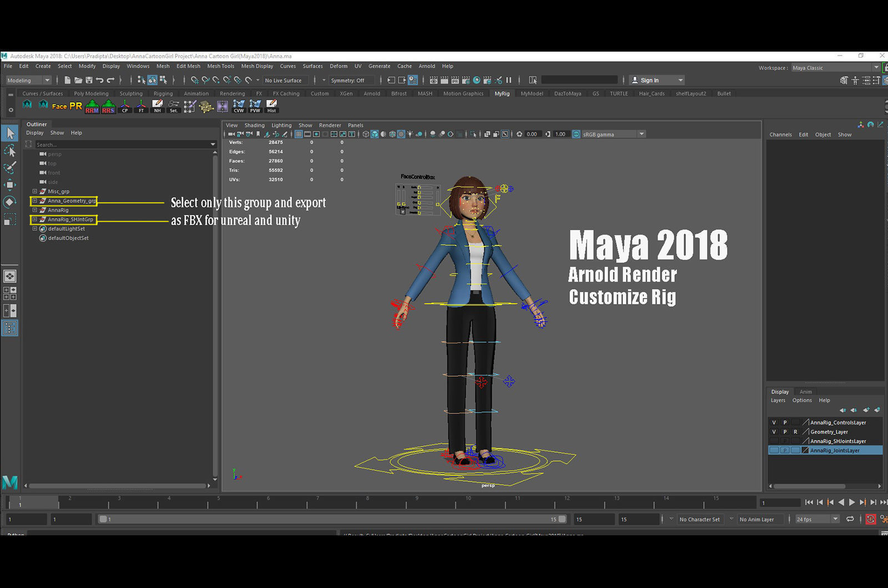Viewport: 888px width, 588px height.
Task: Open the Workspace Maya Classic dropdown
Action: click(835, 68)
